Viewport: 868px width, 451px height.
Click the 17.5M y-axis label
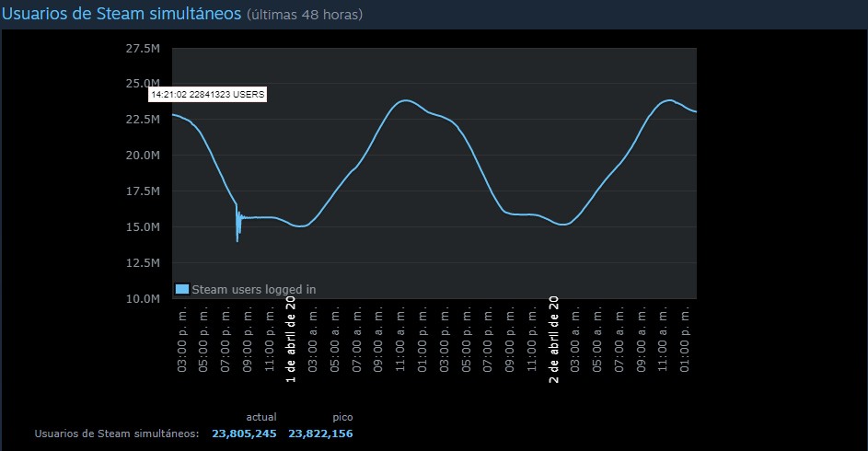(143, 191)
